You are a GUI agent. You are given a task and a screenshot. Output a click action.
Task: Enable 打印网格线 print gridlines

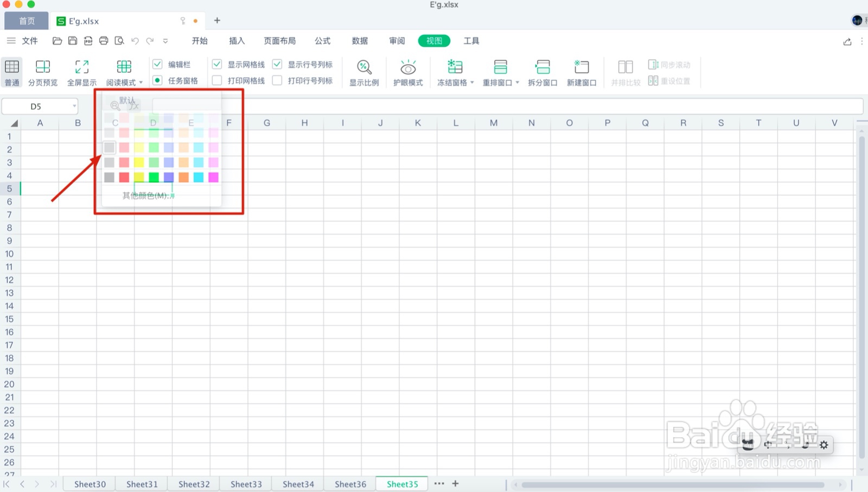[217, 80]
